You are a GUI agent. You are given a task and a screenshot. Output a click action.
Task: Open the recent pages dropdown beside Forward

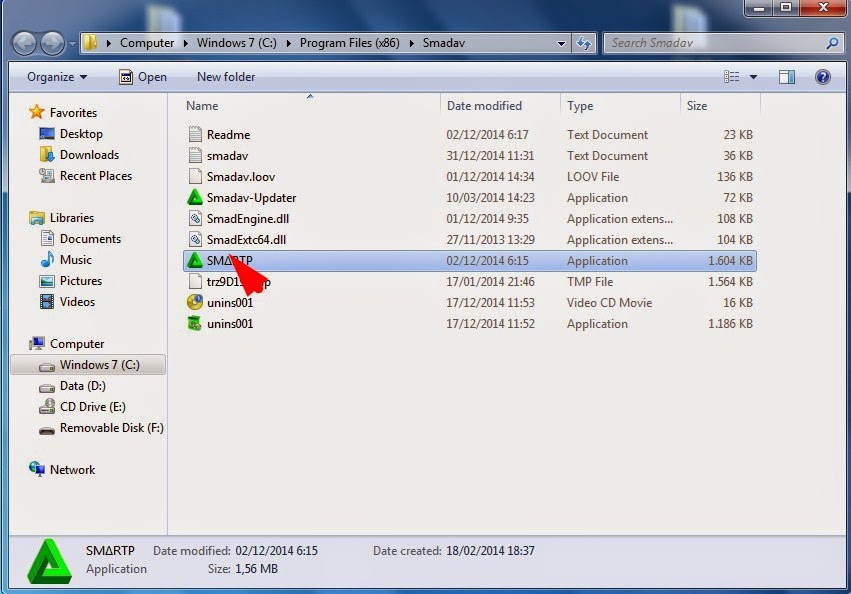pyautogui.click(x=72, y=43)
